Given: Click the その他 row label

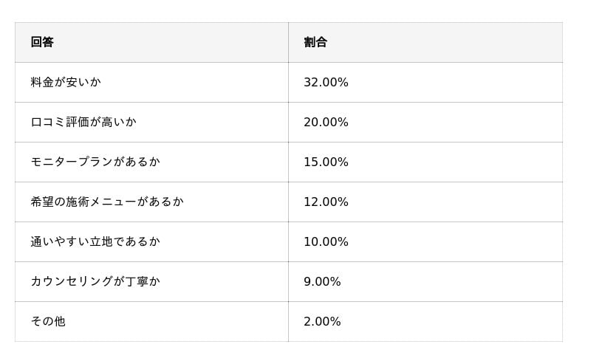Looking at the screenshot, I should [x=48, y=321].
